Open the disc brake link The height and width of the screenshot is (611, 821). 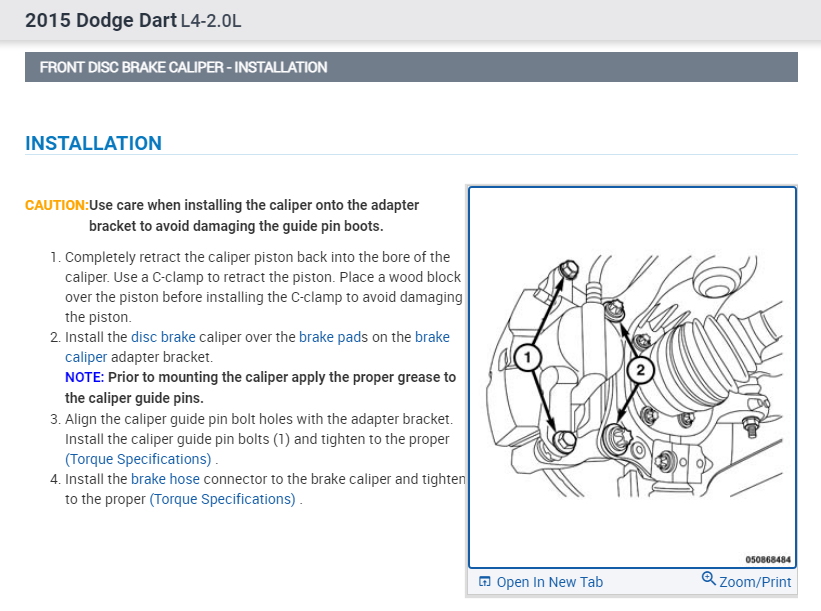(163, 337)
